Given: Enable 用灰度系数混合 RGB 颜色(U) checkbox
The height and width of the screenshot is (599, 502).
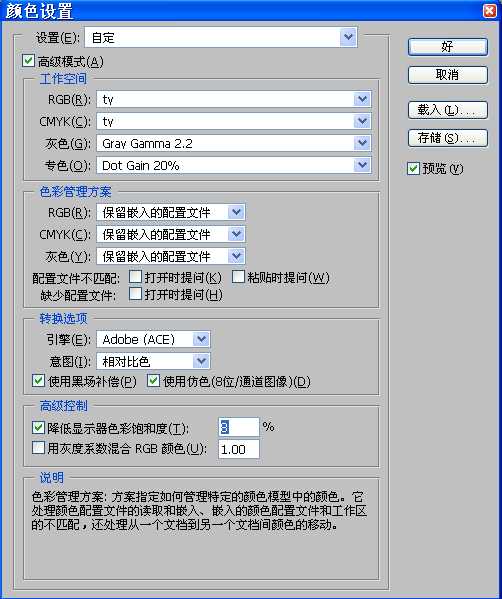Looking at the screenshot, I should 38,448.
